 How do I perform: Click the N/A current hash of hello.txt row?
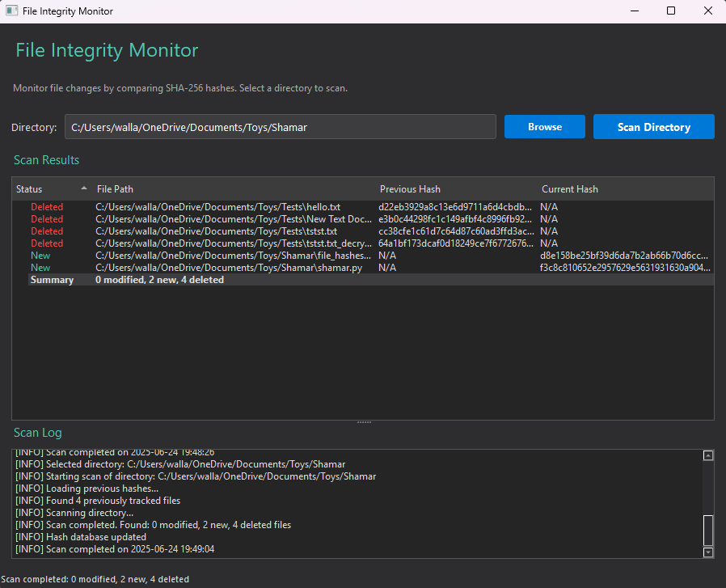[x=549, y=207]
